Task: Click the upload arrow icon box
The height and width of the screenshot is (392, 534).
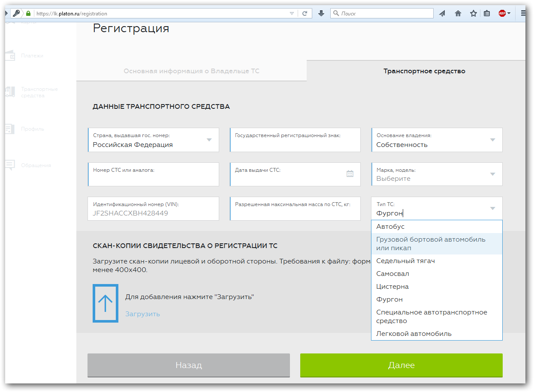Action: tap(105, 303)
